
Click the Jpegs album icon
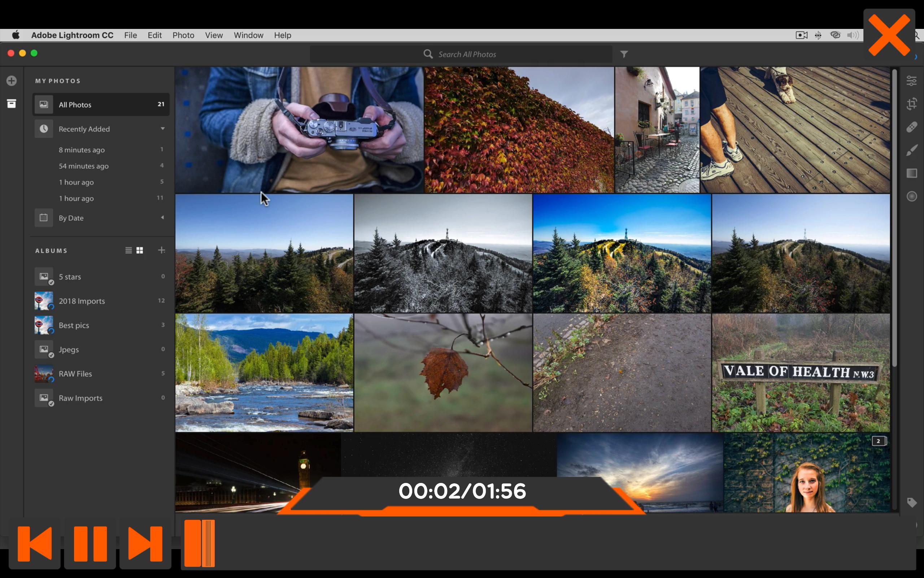(44, 349)
